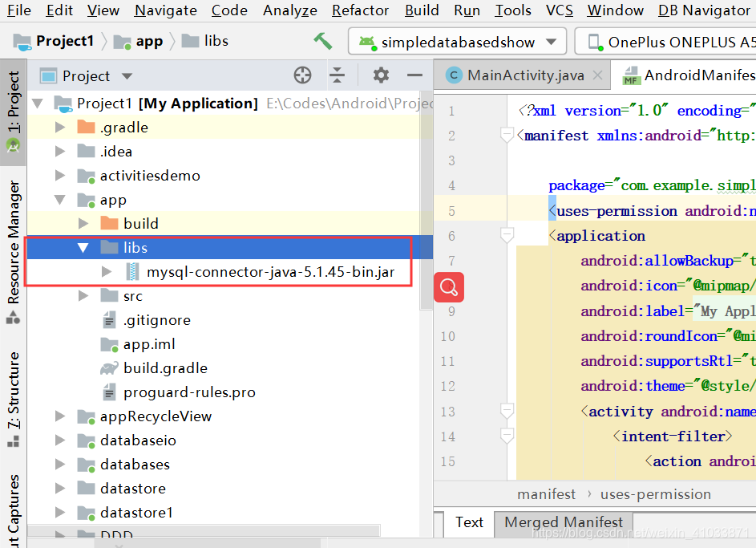Expand the .idea folder
This screenshot has height=548, width=756.
tap(60, 152)
